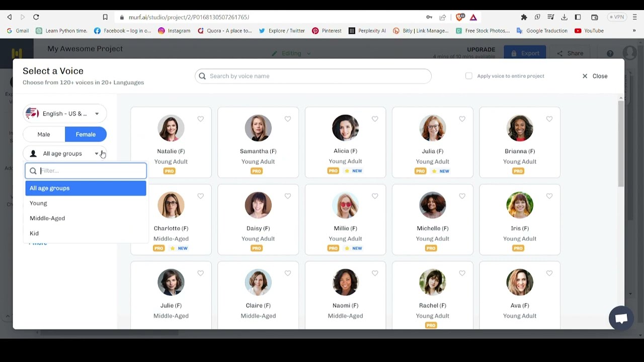This screenshot has height=362, width=644.
Task: Click the browser address bar URL
Action: click(x=189, y=17)
